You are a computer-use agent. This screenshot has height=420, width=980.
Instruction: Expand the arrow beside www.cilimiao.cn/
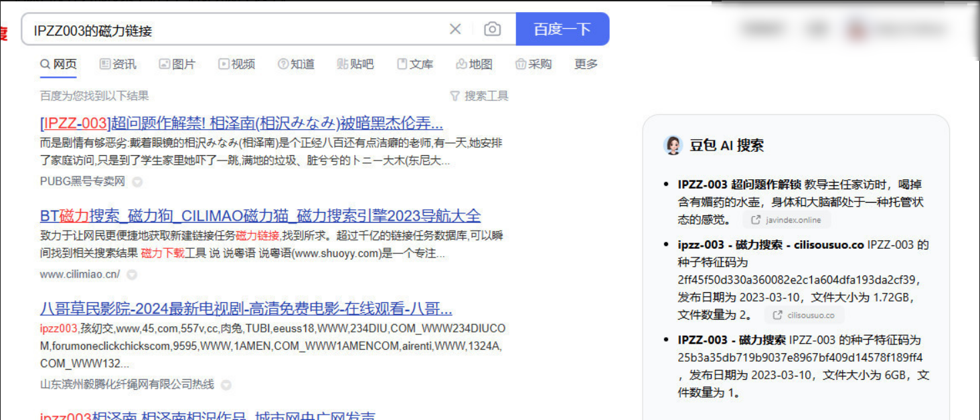coord(132,274)
